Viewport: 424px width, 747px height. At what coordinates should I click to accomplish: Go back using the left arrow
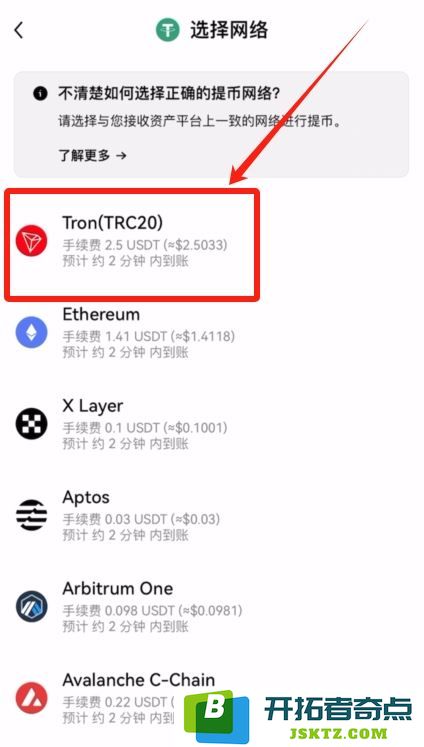point(19,30)
